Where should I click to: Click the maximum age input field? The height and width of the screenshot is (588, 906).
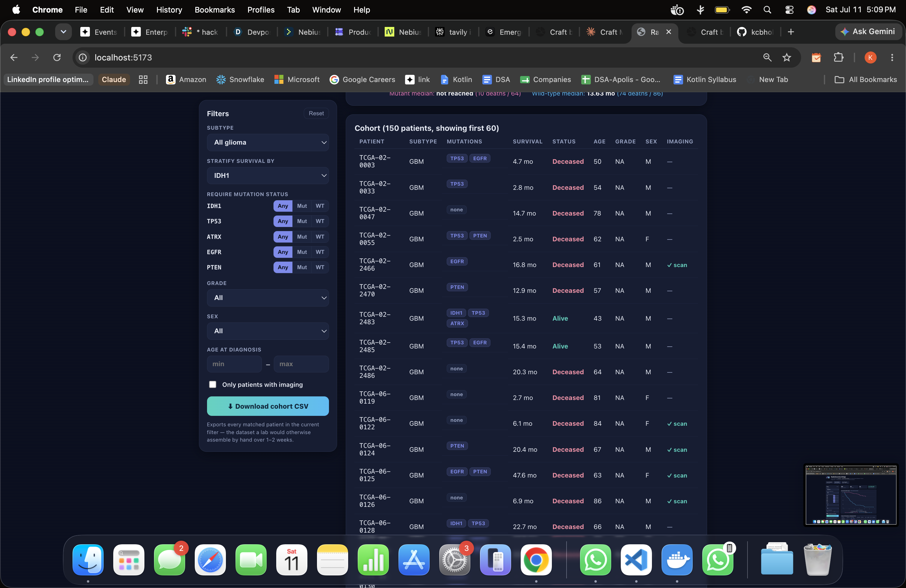point(301,364)
